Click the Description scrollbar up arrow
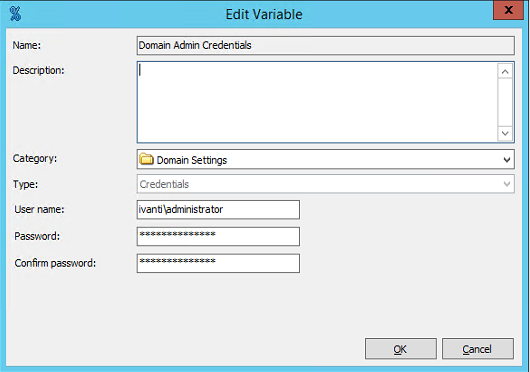The height and width of the screenshot is (372, 530). pyautogui.click(x=505, y=72)
